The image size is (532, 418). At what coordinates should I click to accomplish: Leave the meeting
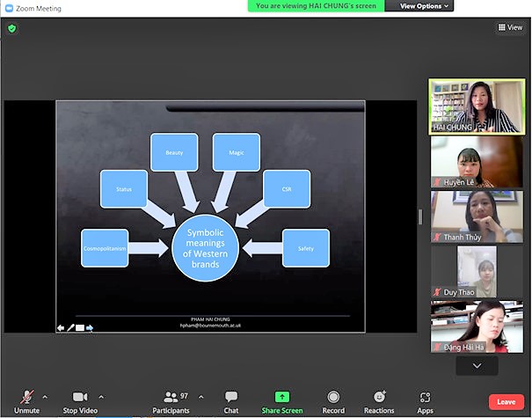(x=506, y=401)
